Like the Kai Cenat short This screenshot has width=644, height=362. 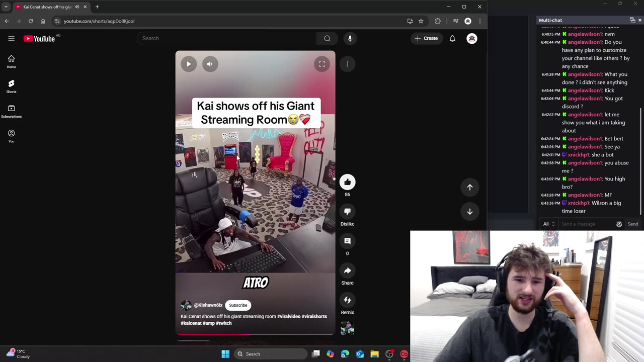[x=347, y=182]
